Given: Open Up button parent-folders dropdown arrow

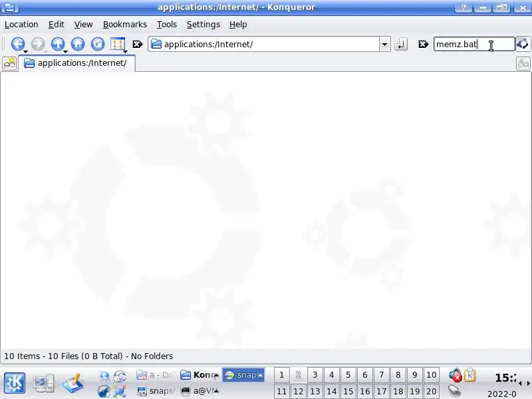Looking at the screenshot, I should 65,52.
